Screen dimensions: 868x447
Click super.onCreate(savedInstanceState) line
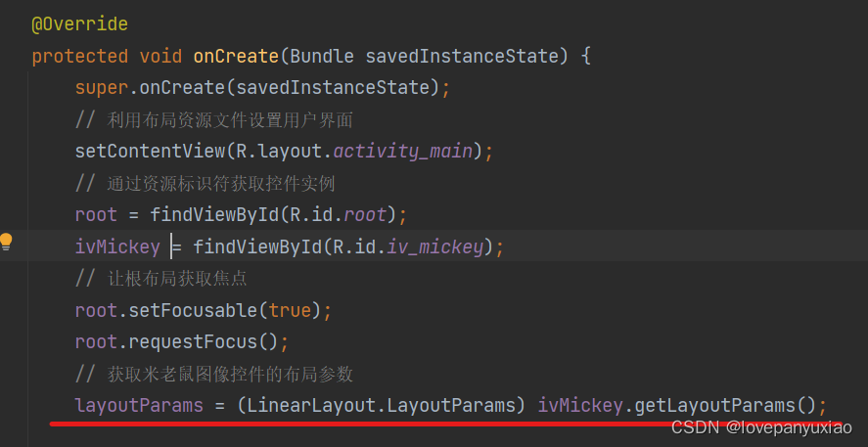262,88
